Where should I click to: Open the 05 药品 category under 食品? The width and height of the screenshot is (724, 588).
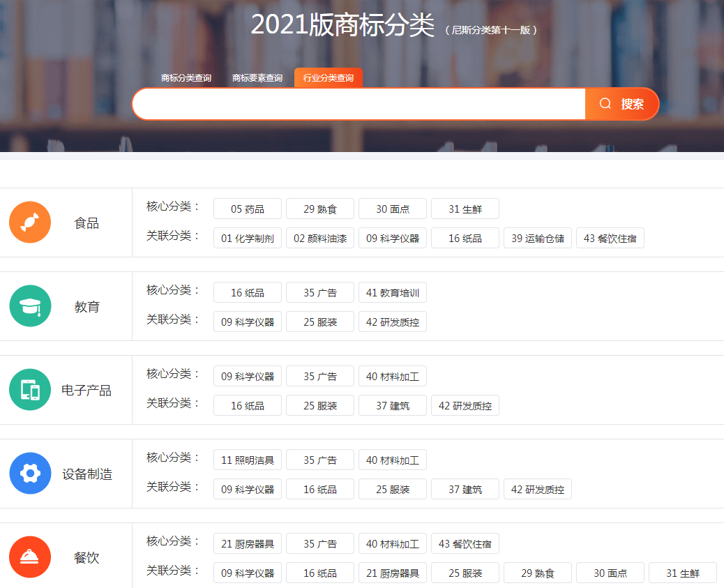point(248,209)
